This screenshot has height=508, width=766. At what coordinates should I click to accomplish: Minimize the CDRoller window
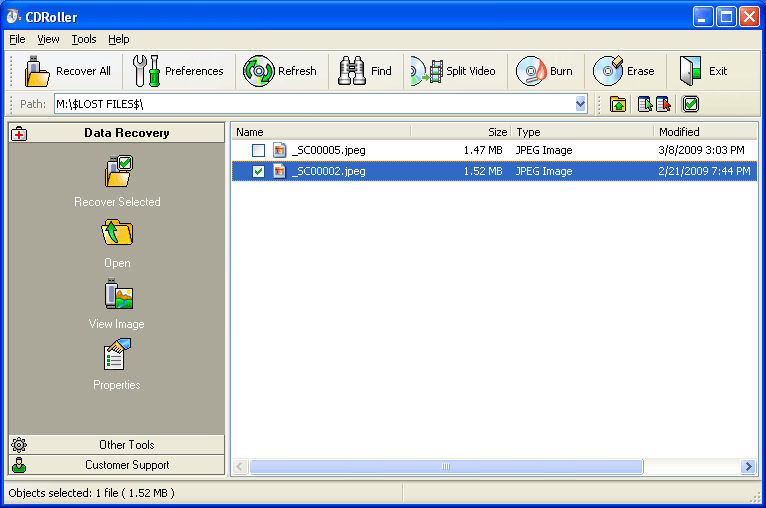[x=702, y=17]
